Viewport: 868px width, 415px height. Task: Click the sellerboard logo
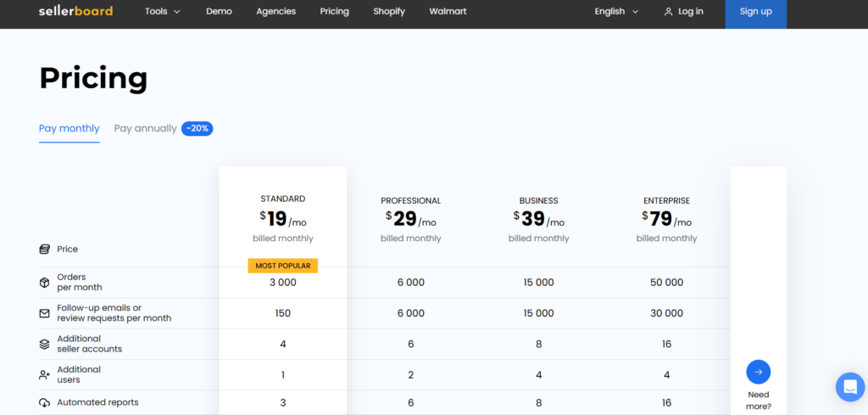pos(75,12)
